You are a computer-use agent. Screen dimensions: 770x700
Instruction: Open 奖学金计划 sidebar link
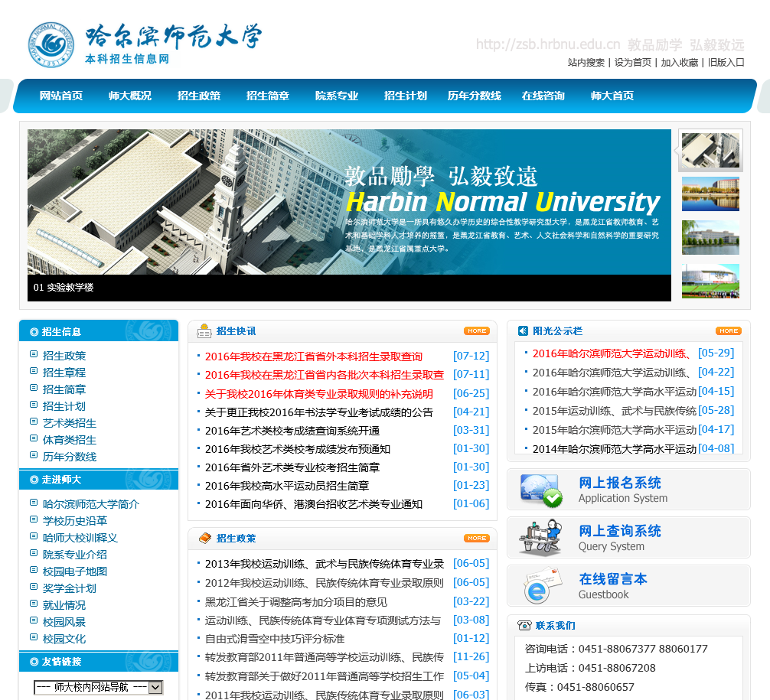coord(69,588)
